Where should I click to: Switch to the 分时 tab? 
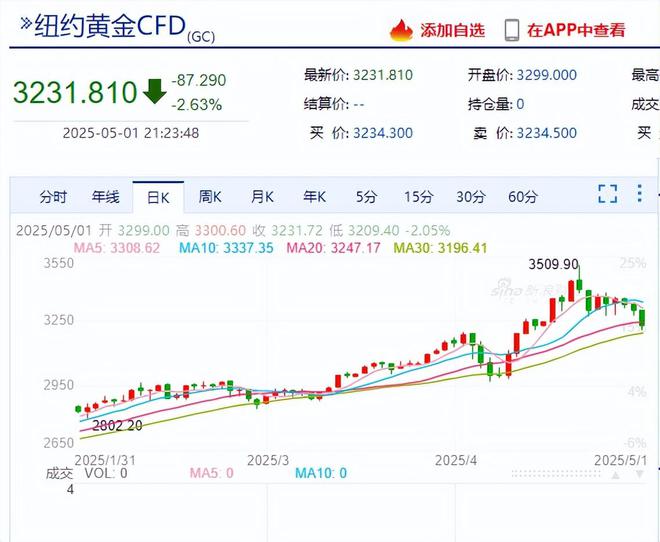pyautogui.click(x=53, y=197)
